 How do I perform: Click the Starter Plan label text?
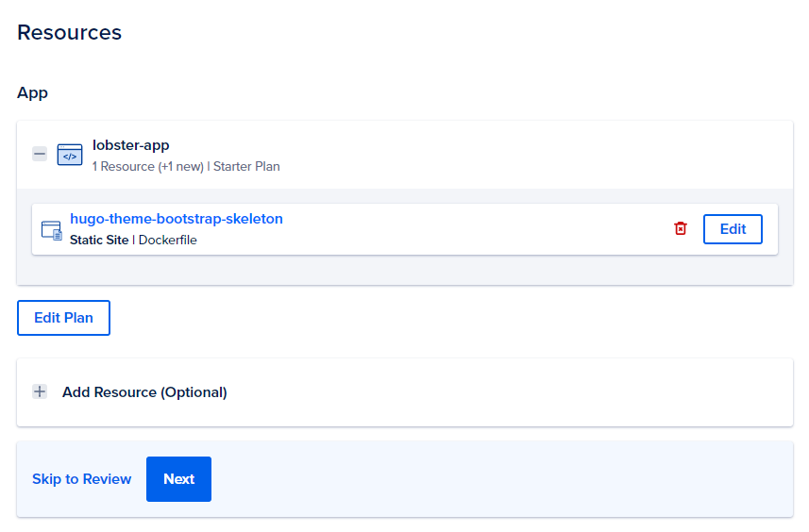246,167
